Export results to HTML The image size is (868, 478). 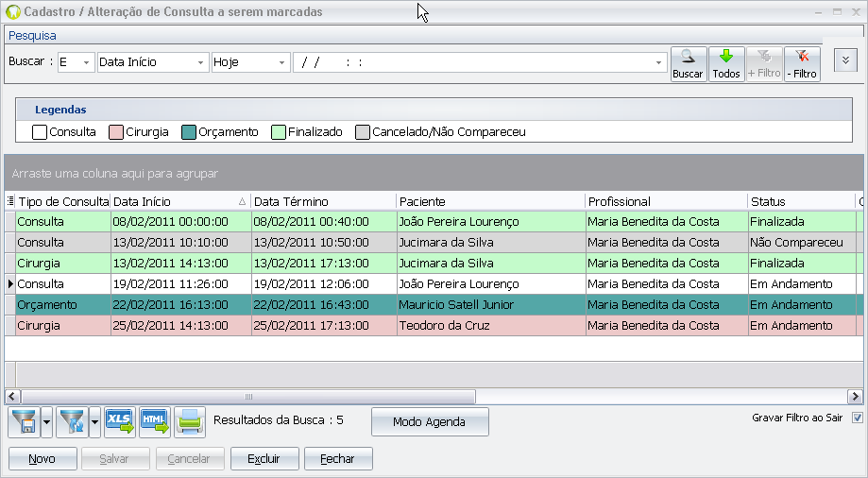click(155, 422)
